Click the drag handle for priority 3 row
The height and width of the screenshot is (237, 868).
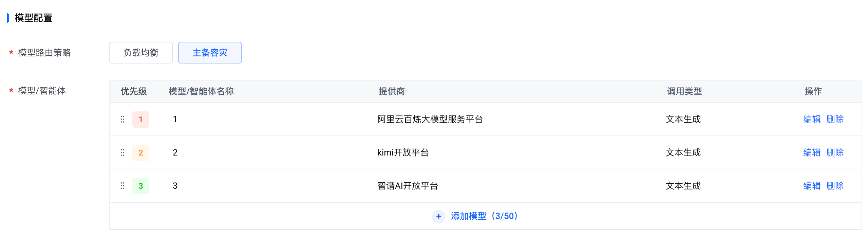click(122, 186)
